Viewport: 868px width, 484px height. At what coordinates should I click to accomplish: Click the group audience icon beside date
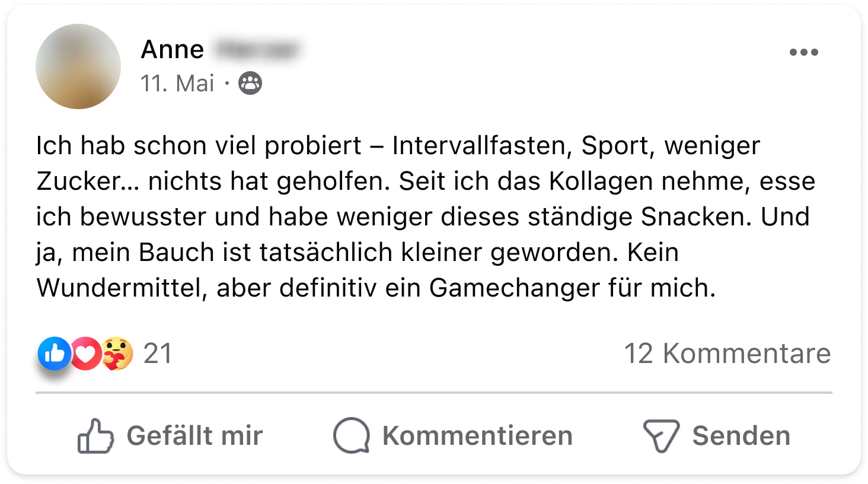[x=250, y=84]
